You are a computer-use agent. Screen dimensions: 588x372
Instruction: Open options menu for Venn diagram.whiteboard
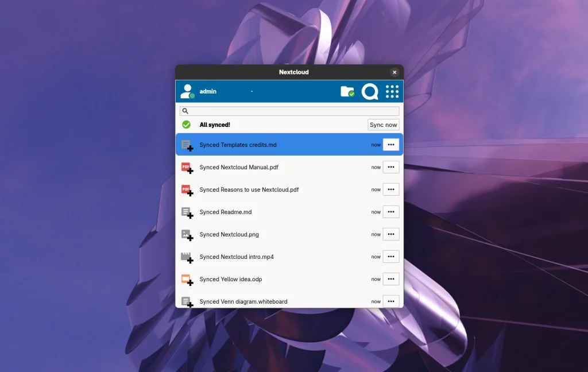point(391,301)
